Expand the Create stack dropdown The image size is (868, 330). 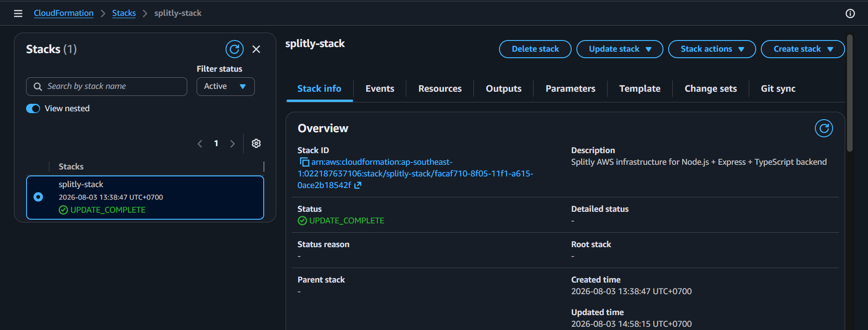pos(803,49)
